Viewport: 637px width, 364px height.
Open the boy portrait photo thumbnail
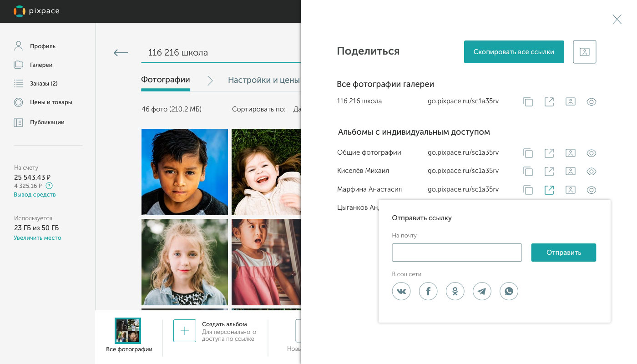(x=185, y=172)
